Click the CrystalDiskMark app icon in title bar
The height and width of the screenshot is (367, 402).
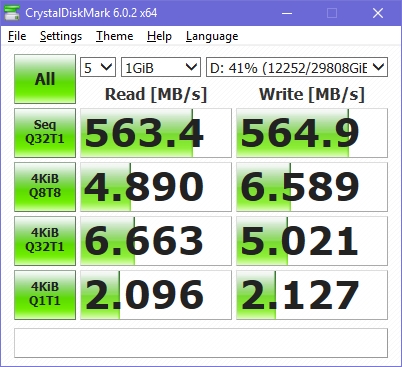(x=12, y=13)
